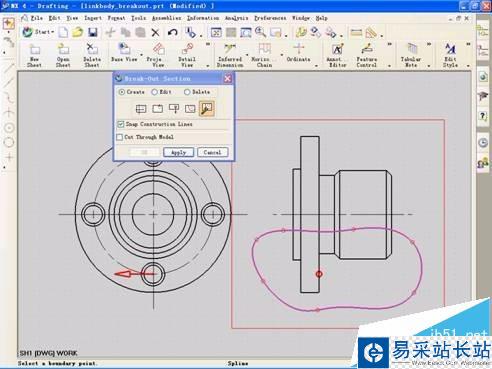Open the Insert menu
This screenshot has height=369, width=492.
click(93, 18)
